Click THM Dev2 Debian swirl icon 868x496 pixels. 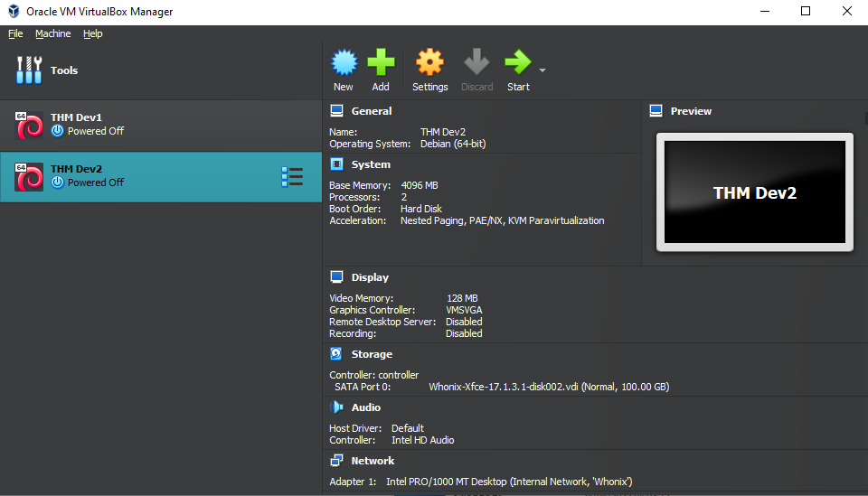[29, 177]
